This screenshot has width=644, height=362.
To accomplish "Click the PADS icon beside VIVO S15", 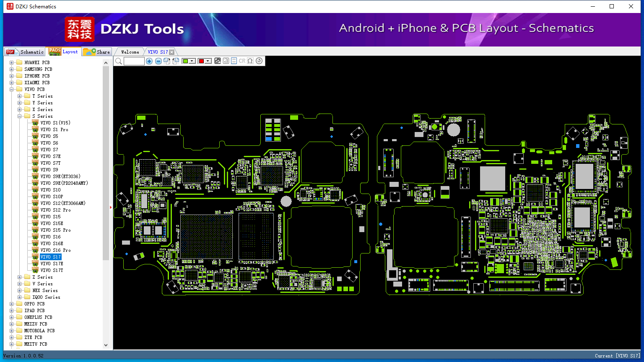I will (36, 217).
